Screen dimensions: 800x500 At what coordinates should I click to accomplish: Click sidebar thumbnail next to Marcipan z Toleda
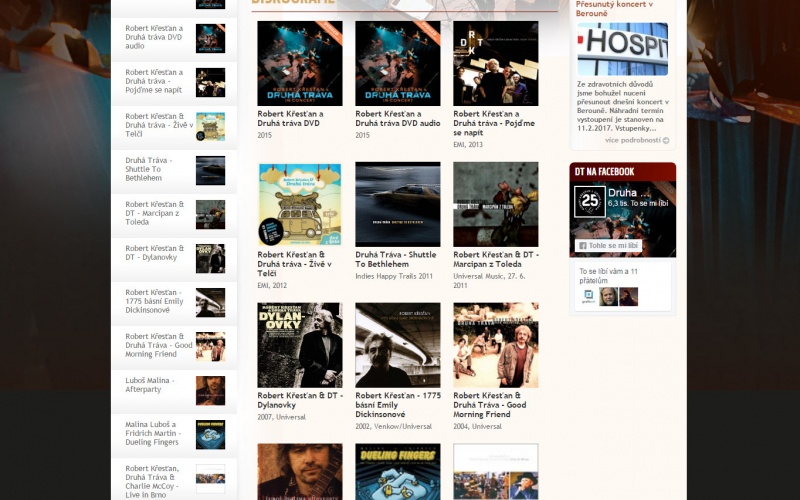click(x=210, y=214)
